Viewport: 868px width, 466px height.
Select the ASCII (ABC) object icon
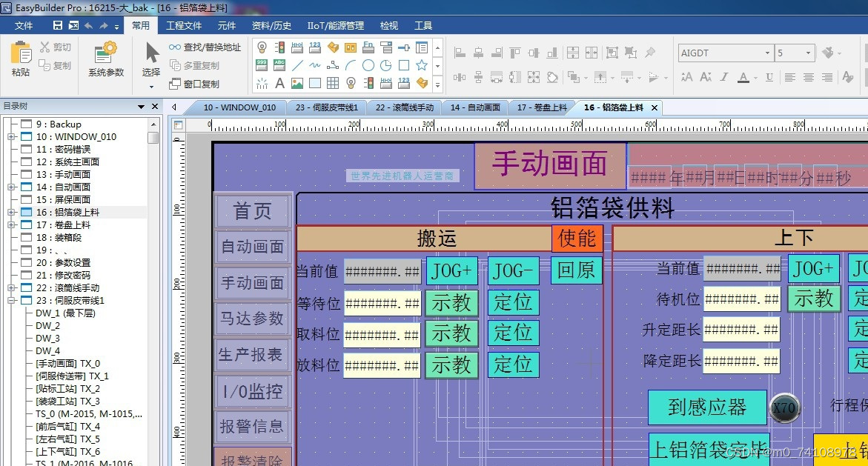pos(280,65)
